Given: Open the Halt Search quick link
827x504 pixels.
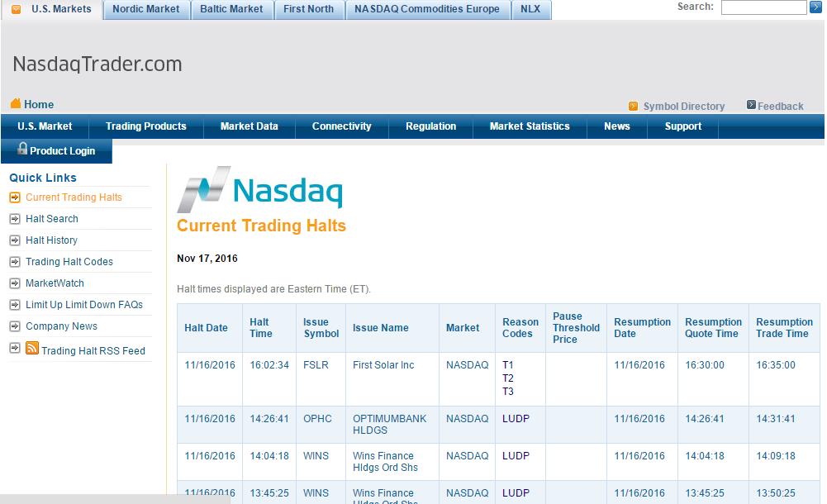Looking at the screenshot, I should pyautogui.click(x=52, y=219).
